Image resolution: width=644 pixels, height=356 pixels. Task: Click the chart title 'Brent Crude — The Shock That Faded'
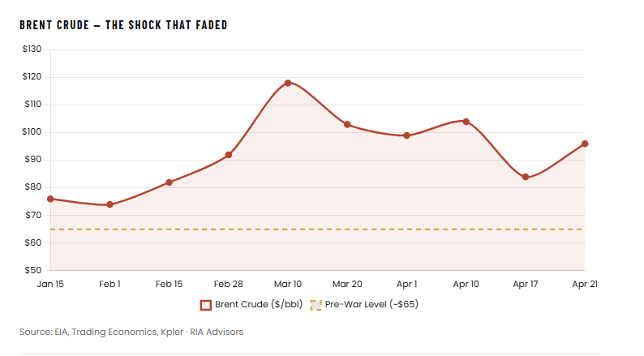coord(123,25)
